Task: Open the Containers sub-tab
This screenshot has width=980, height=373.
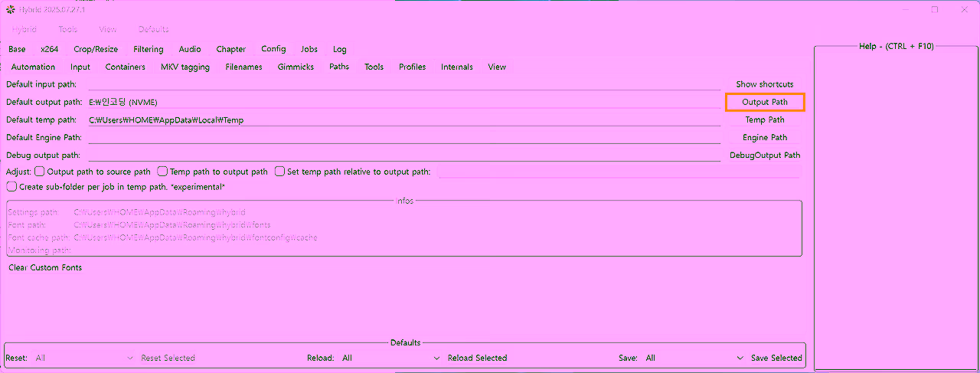Action: pos(125,67)
